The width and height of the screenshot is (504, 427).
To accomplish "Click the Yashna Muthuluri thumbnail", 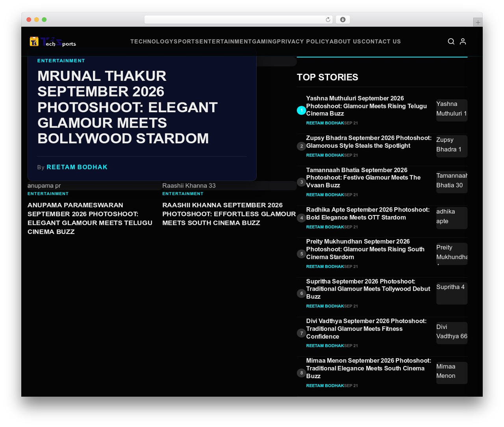I will coord(452,110).
